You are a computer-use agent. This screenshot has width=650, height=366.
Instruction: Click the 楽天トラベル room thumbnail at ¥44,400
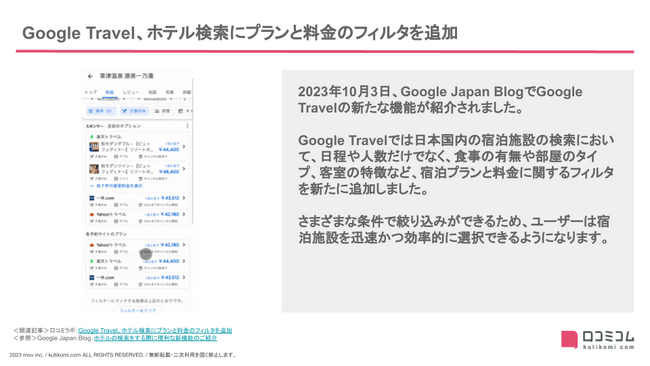(94, 147)
